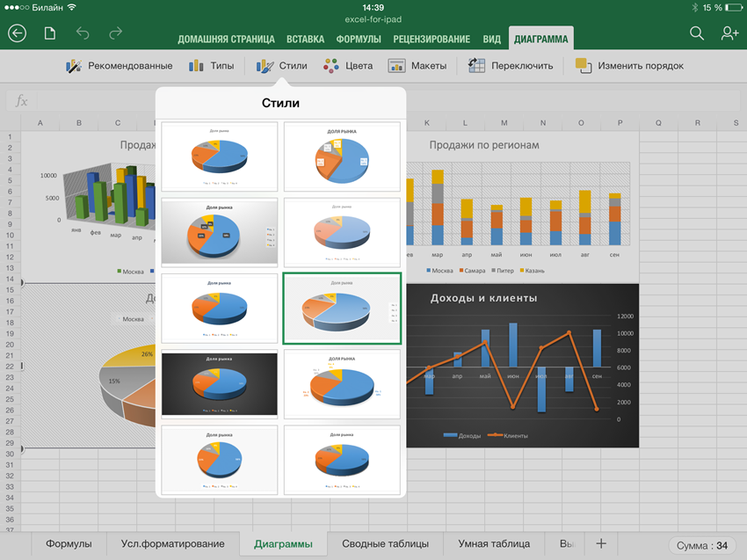This screenshot has width=747, height=560.
Task: Click the fx function label
Action: click(x=21, y=100)
